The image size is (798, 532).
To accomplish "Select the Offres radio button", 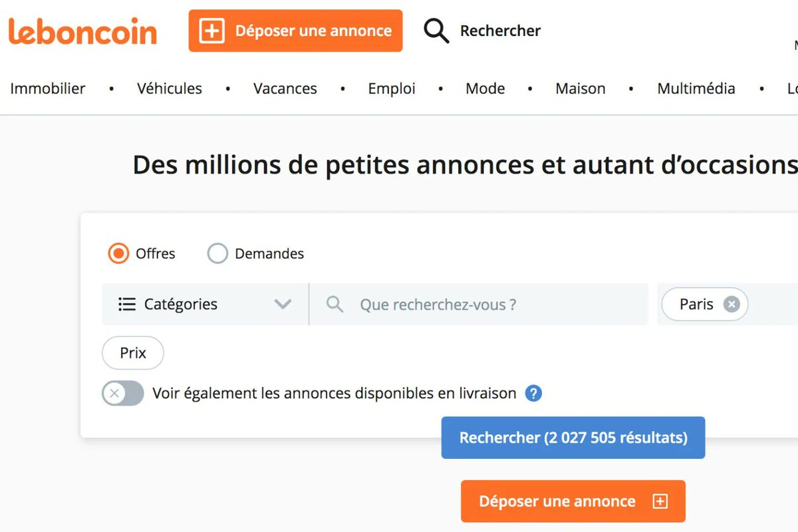I will (x=118, y=253).
